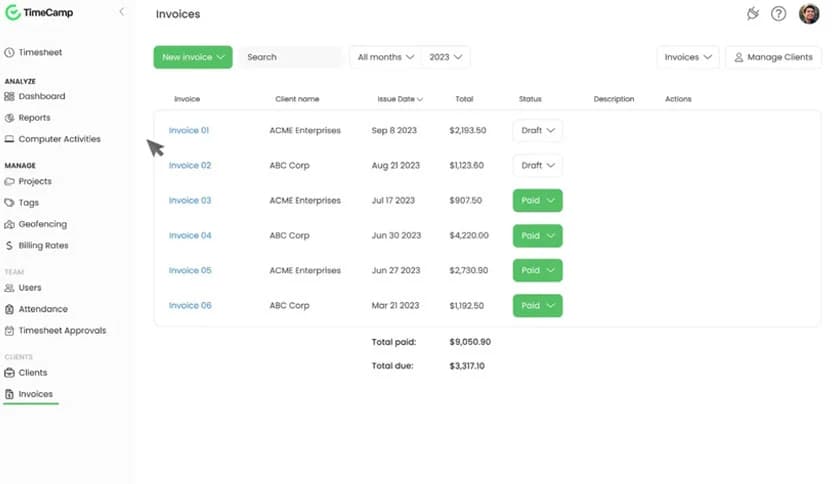Open the Billing Rates page

click(43, 246)
